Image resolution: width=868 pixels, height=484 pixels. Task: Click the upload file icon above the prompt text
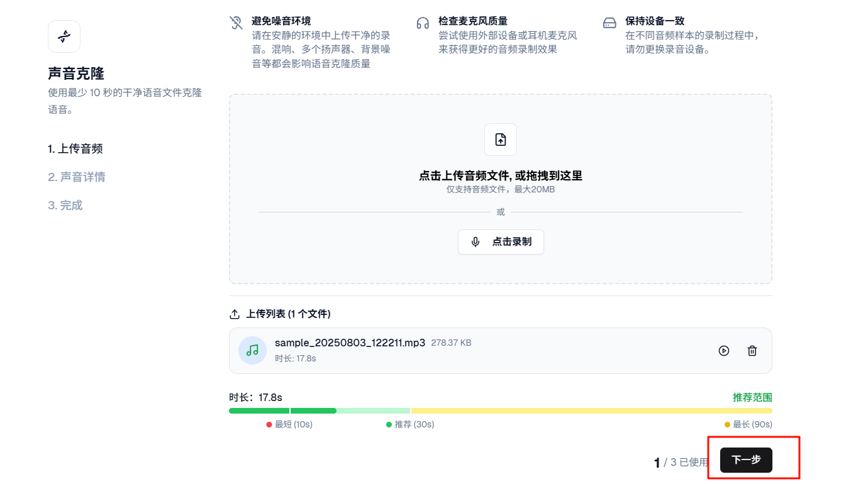(501, 140)
